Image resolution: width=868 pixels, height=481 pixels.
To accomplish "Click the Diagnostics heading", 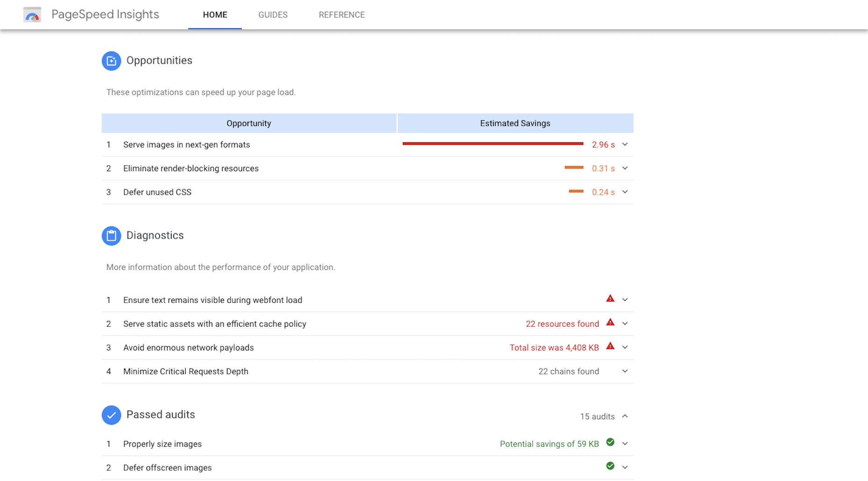I will (x=155, y=235).
